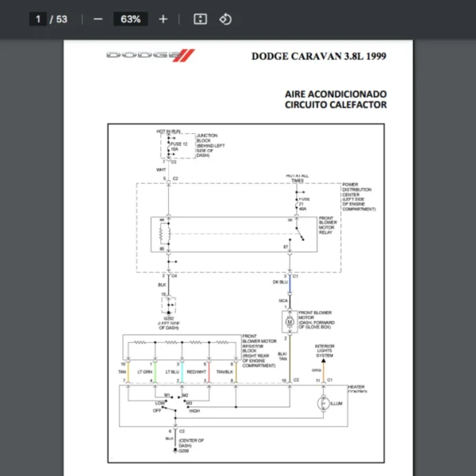Toggle the fit to page button
This screenshot has width=476, height=476.
pos(200,19)
